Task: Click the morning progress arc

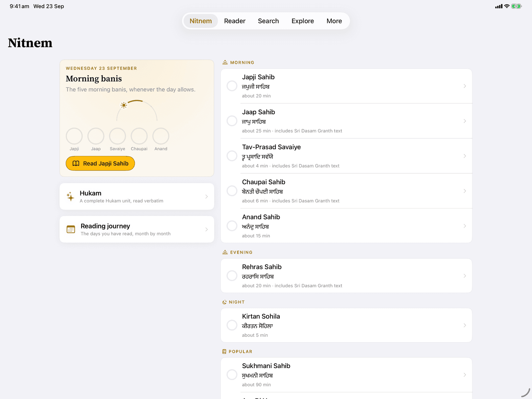Action: pyautogui.click(x=137, y=111)
